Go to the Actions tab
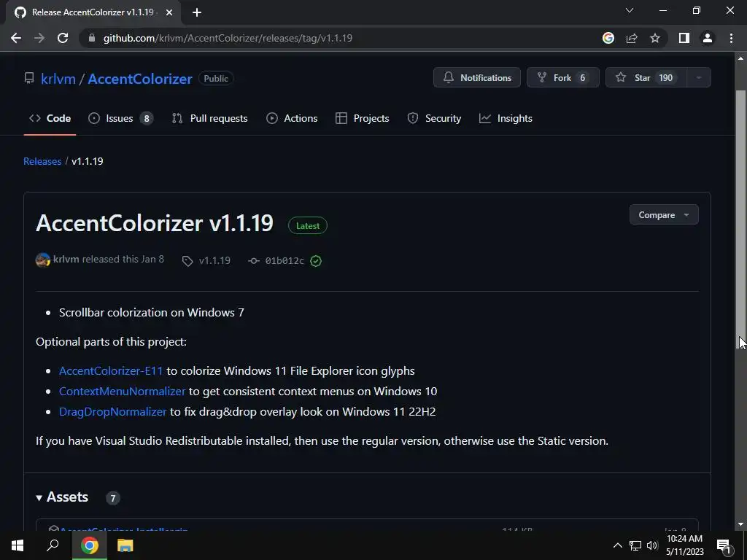This screenshot has height=560, width=747. pos(292,118)
